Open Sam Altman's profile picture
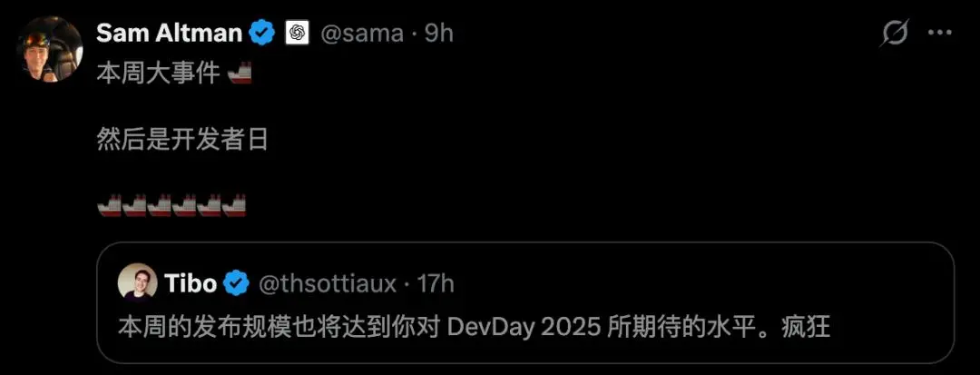Screen dimensions: 980x375 tap(50, 49)
